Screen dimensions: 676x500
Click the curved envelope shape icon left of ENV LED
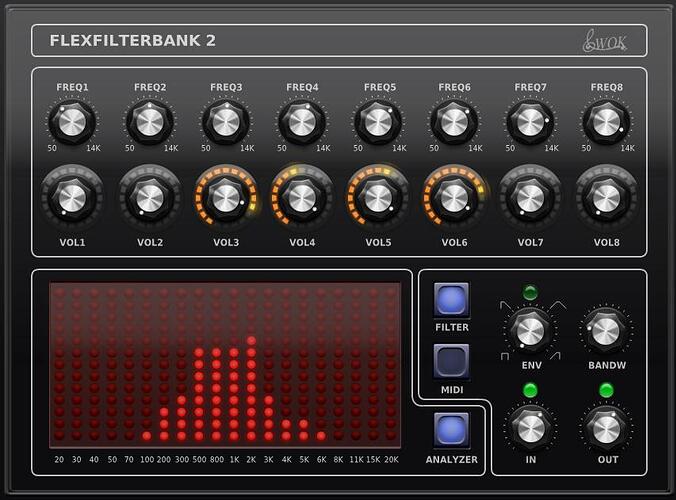pos(505,305)
